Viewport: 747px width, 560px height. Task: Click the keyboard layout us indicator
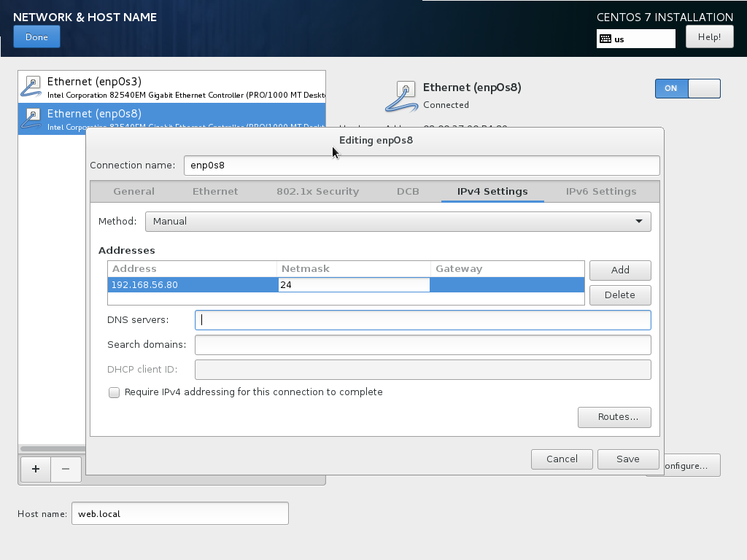coord(635,39)
